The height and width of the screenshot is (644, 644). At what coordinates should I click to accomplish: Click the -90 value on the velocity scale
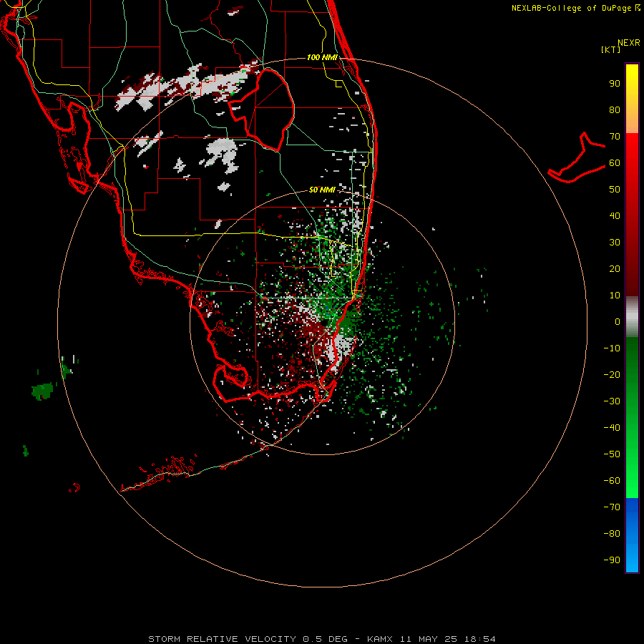[x=612, y=560]
